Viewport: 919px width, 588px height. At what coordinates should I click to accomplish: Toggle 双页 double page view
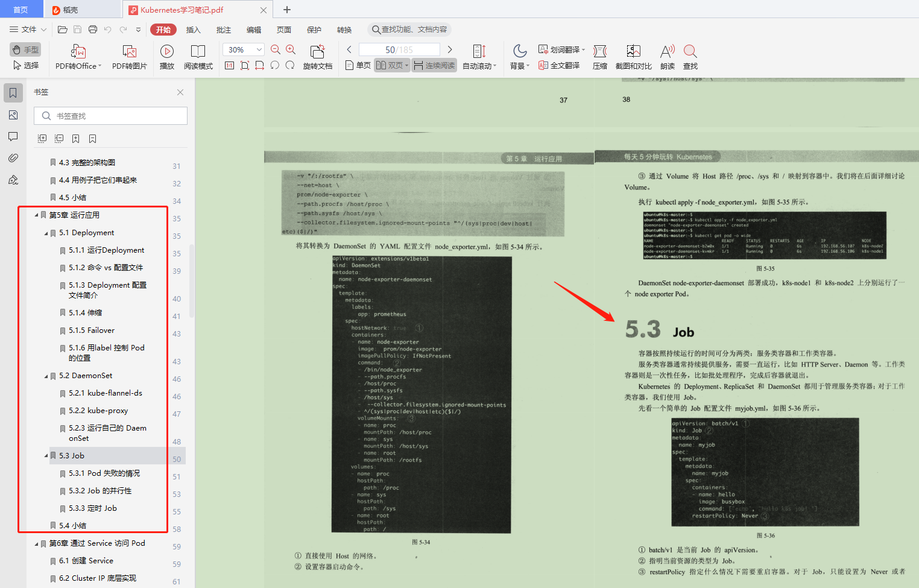[392, 65]
